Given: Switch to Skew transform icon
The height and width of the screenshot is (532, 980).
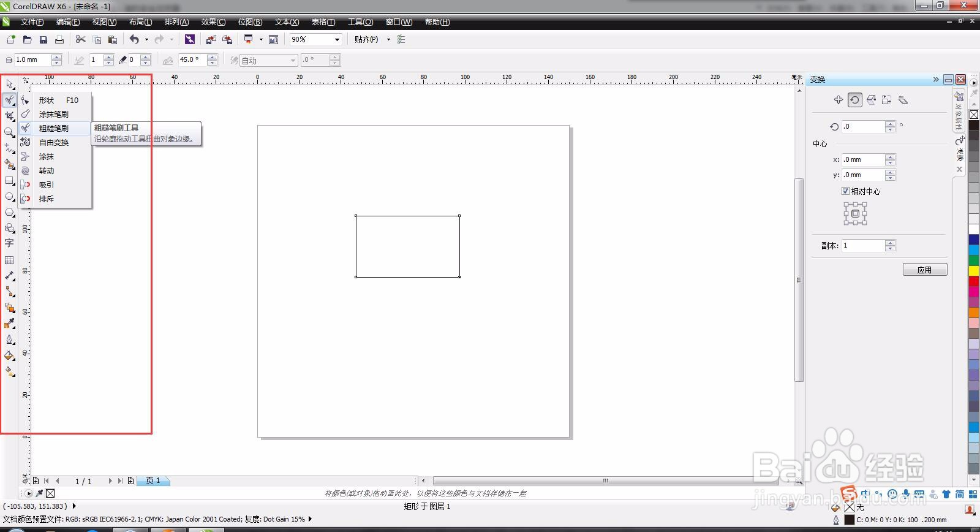Looking at the screenshot, I should [903, 100].
